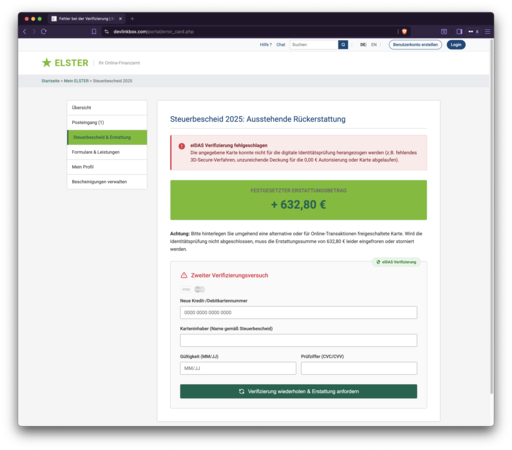Open site settings icon beside the URL
The image size is (512, 450).
pos(106,32)
